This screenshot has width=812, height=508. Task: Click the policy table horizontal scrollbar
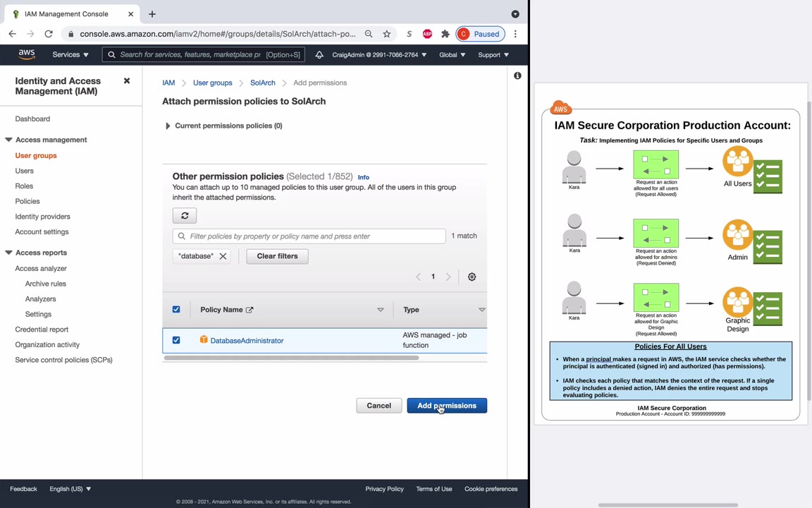[x=291, y=358]
